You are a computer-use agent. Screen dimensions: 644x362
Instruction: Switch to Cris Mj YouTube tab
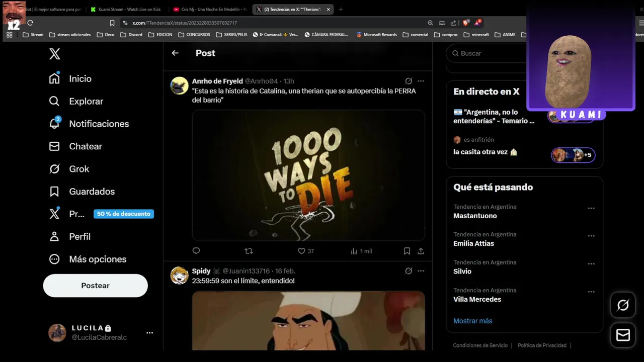pos(210,9)
